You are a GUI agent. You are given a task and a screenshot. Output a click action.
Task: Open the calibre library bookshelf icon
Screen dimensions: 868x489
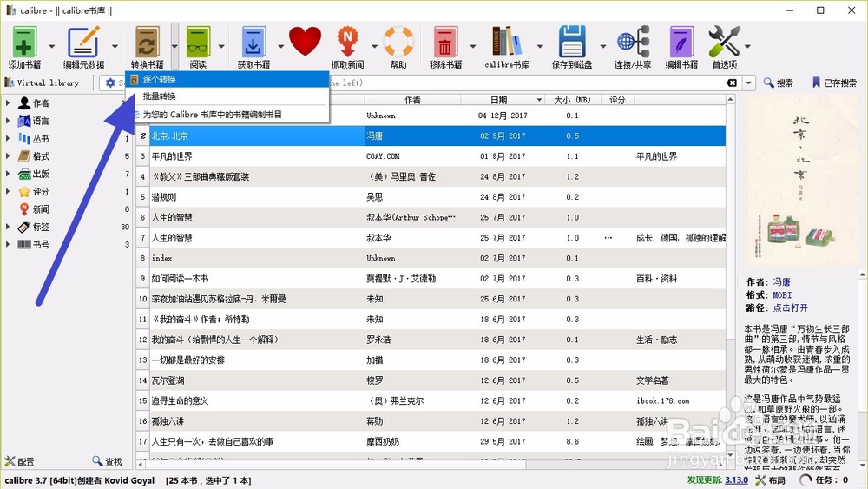(507, 42)
